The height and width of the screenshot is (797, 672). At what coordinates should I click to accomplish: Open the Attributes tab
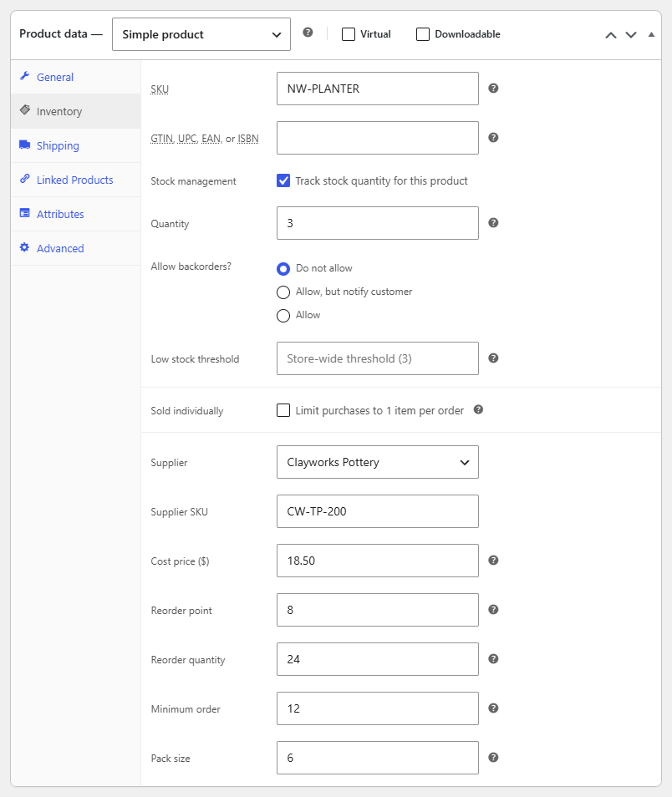point(76,214)
